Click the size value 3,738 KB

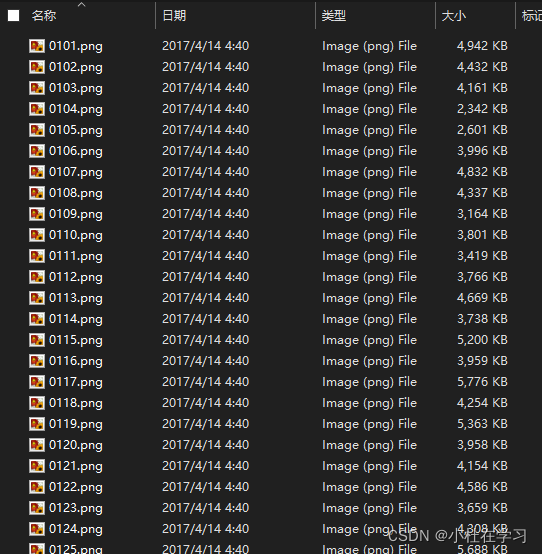click(482, 319)
